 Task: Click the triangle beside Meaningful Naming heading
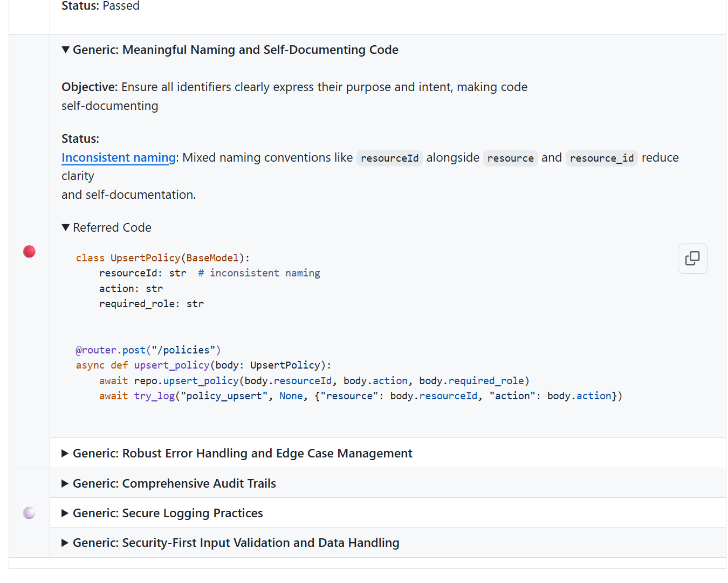click(65, 50)
